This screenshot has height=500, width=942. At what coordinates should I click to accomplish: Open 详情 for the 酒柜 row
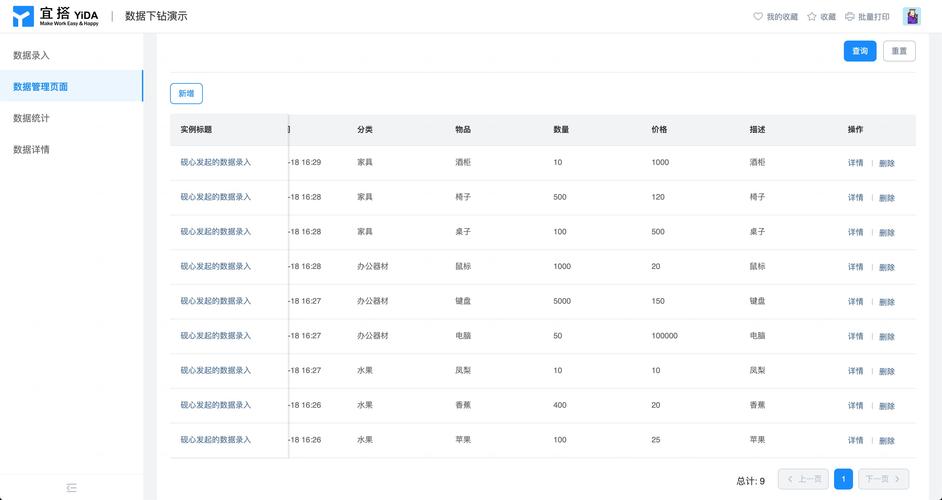(855, 163)
